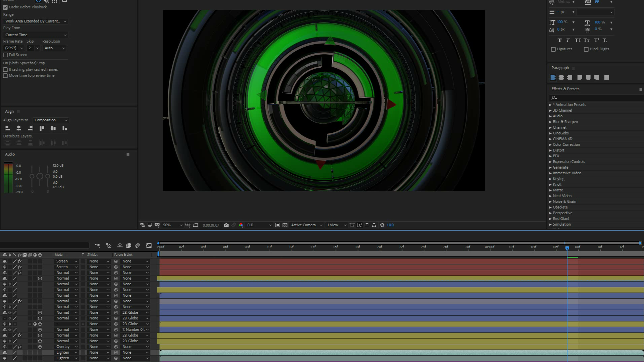Click the audio level slider knob
Image resolution: width=644 pixels, height=362 pixels.
click(40, 176)
